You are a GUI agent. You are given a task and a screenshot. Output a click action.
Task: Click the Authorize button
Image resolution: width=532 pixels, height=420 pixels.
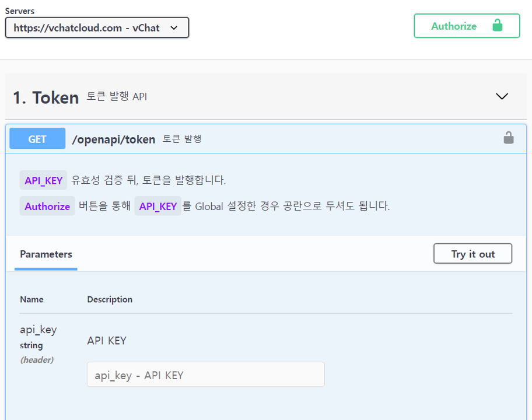[467, 26]
